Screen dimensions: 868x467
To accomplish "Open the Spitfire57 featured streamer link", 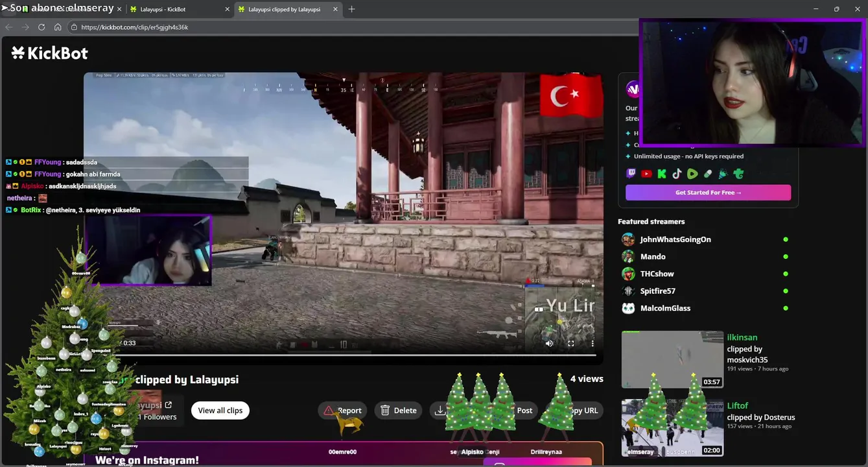I will click(x=658, y=291).
